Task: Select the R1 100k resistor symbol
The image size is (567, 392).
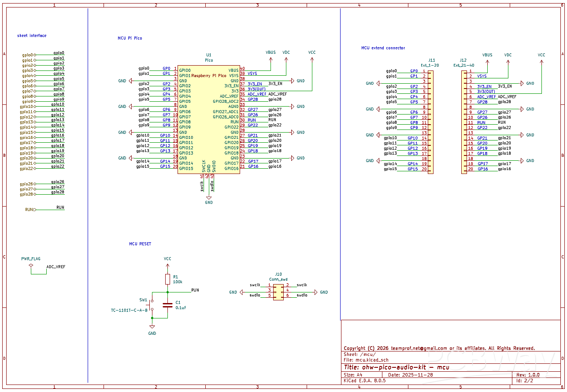Action: [x=167, y=279]
